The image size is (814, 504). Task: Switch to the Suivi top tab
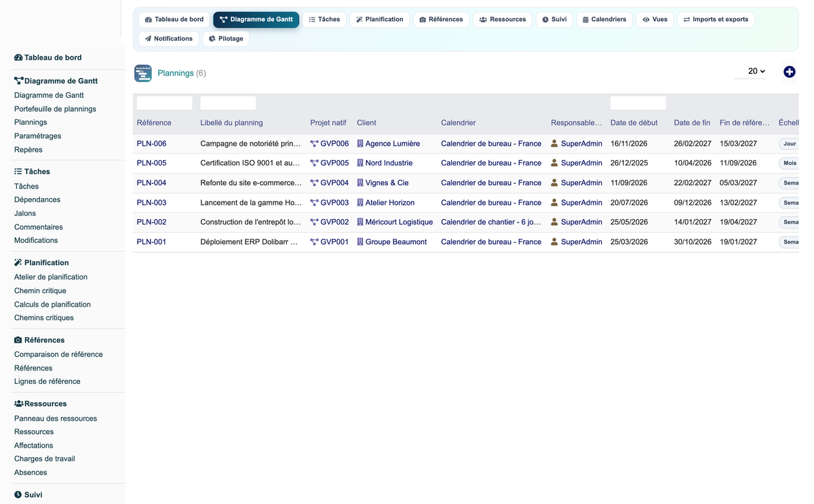[x=554, y=20]
